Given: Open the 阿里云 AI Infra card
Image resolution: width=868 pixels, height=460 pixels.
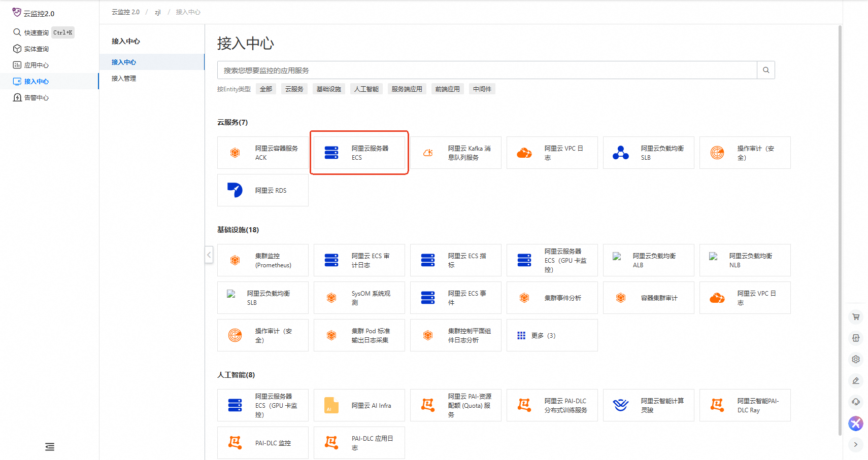Looking at the screenshot, I should 359,405.
